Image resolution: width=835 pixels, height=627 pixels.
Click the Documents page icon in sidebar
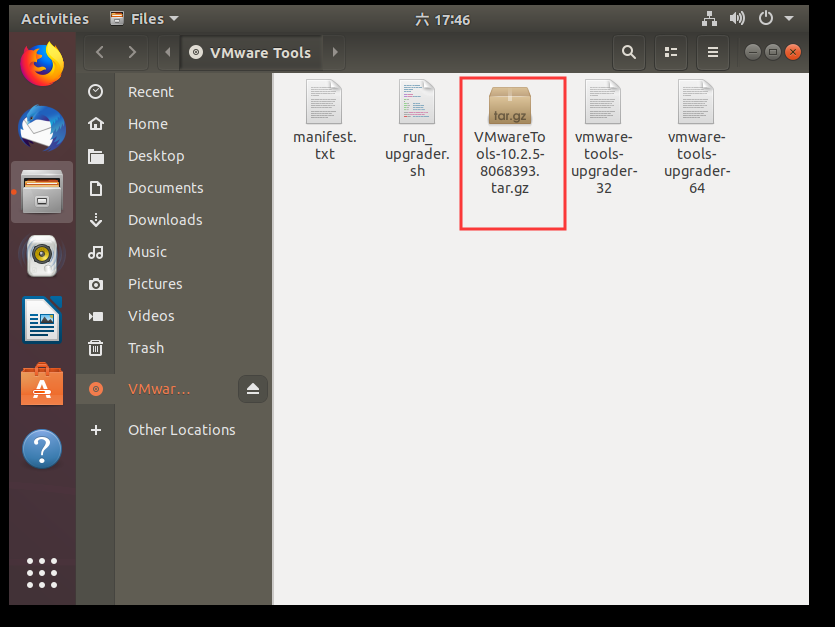click(96, 188)
